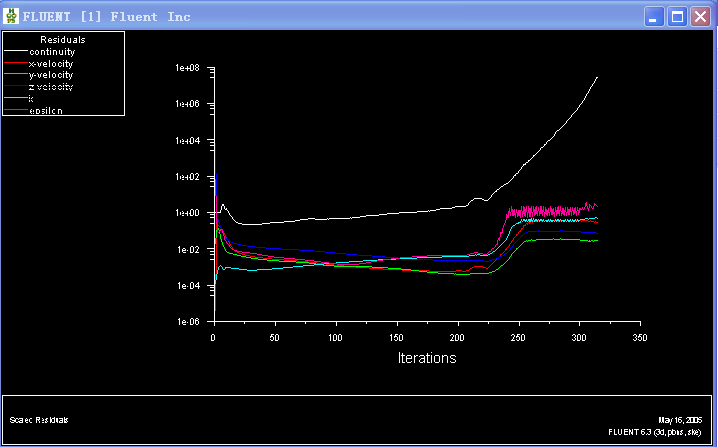Click the white continuity line swatch in legend
This screenshot has width=718, height=447.
pyautogui.click(x=15, y=51)
